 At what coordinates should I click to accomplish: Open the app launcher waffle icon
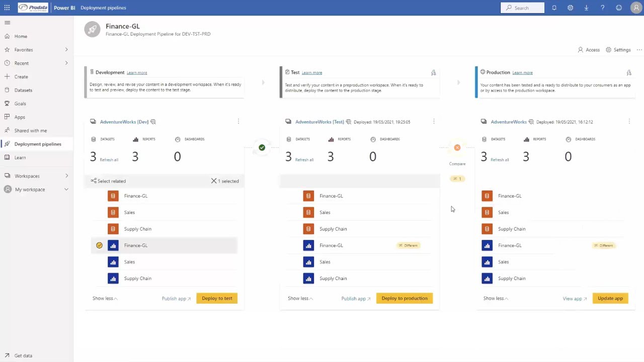click(7, 8)
